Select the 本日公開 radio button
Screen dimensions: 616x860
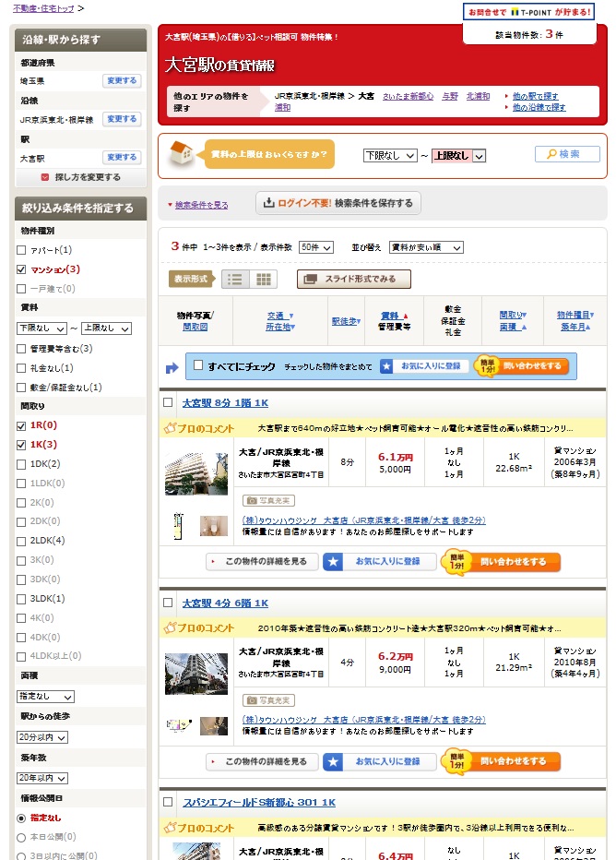pyautogui.click(x=21, y=837)
